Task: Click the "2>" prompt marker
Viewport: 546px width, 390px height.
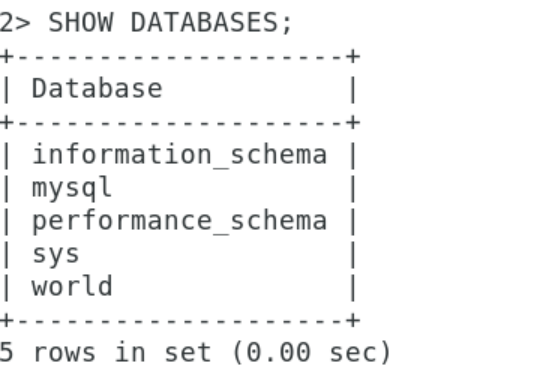Action: [15, 23]
